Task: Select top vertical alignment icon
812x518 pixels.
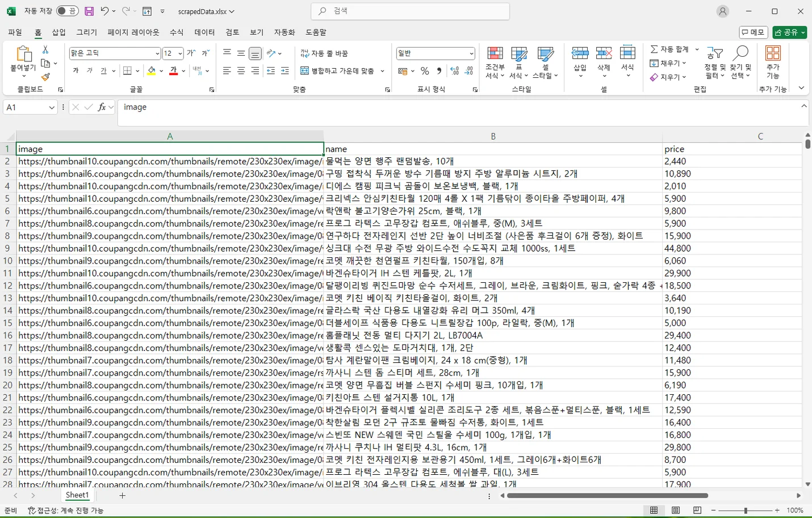Action: (227, 53)
